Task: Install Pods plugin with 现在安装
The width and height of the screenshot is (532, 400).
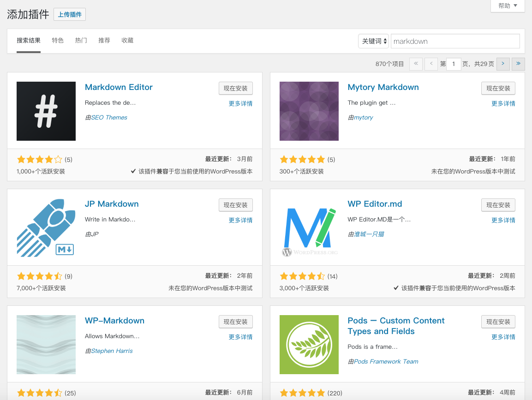Action: click(498, 322)
